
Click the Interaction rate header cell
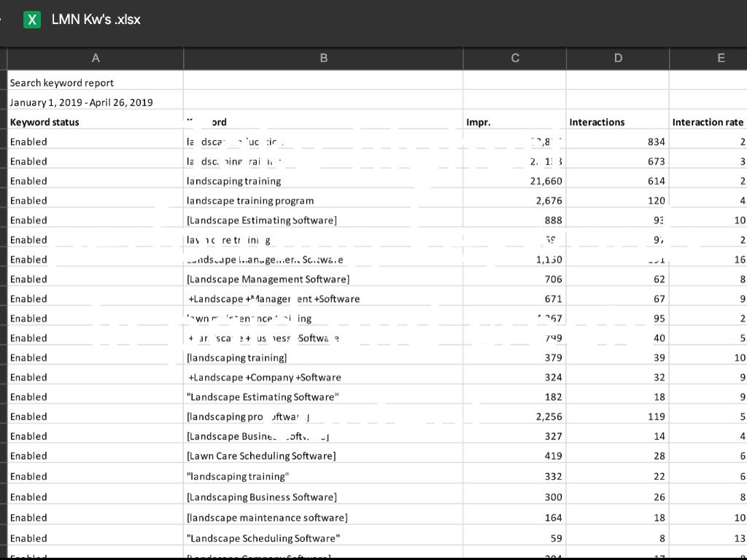[708, 122]
